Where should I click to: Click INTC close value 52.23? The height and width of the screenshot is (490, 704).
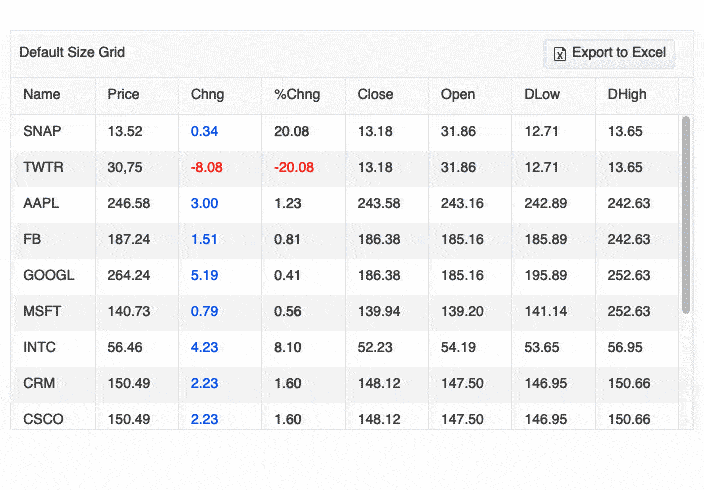pos(375,347)
